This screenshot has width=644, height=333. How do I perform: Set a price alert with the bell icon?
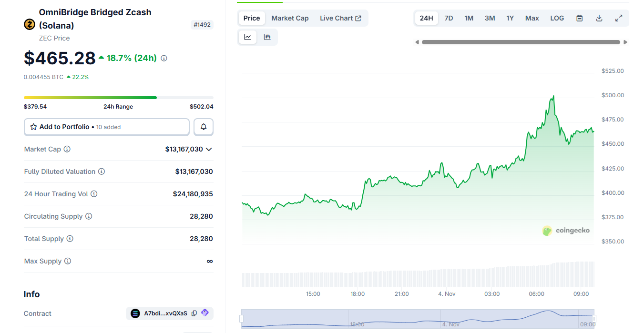[x=204, y=127]
